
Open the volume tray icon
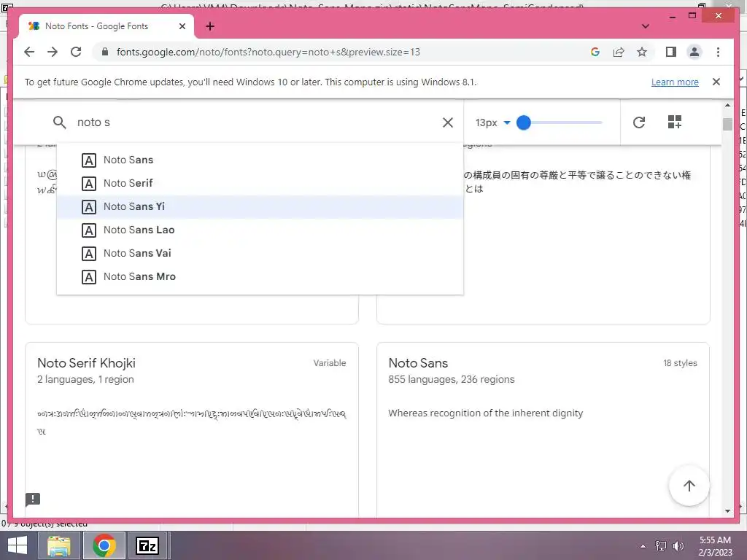pyautogui.click(x=678, y=546)
